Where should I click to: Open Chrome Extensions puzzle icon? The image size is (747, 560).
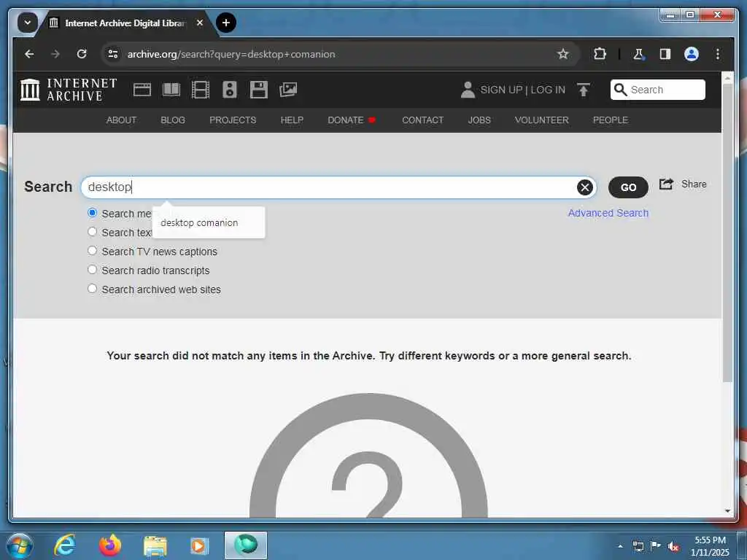(x=600, y=54)
